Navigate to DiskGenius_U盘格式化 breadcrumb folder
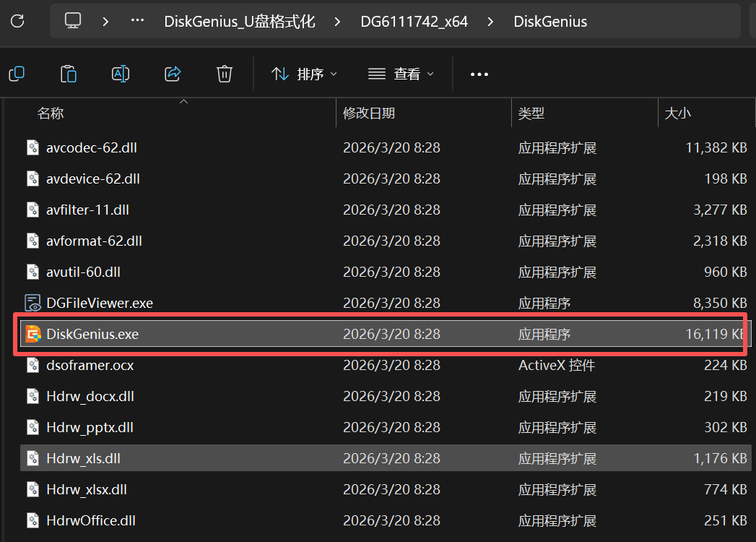The height and width of the screenshot is (542, 756). pyautogui.click(x=240, y=22)
